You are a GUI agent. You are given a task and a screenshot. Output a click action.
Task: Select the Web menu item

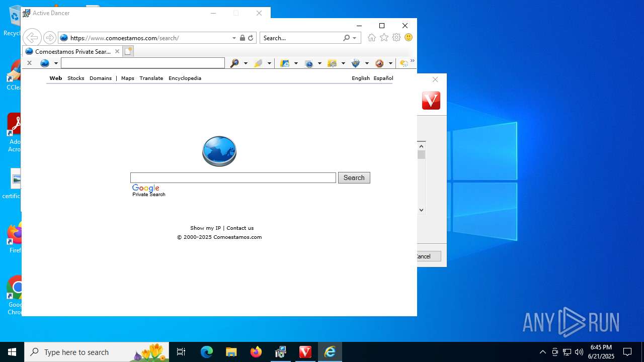pos(56,78)
